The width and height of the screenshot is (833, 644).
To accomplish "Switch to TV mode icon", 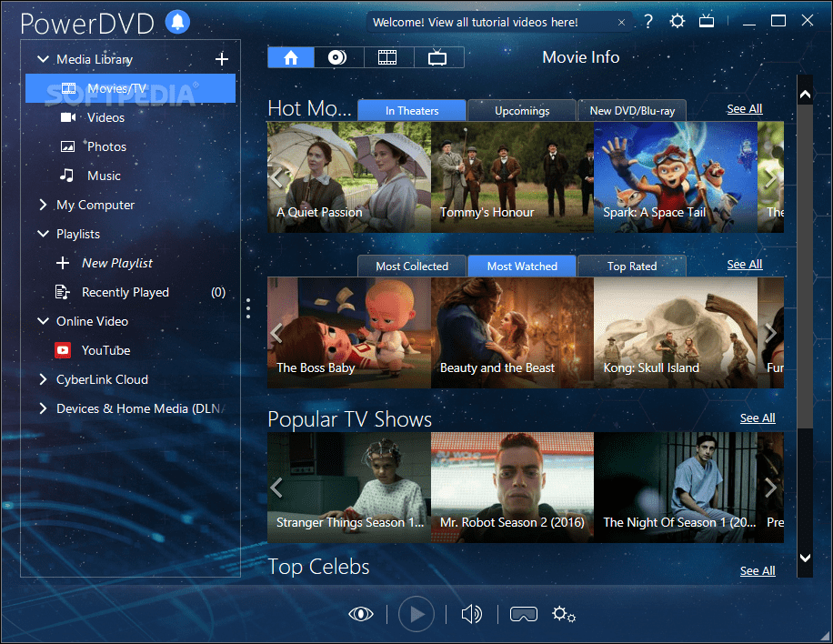I will (707, 21).
